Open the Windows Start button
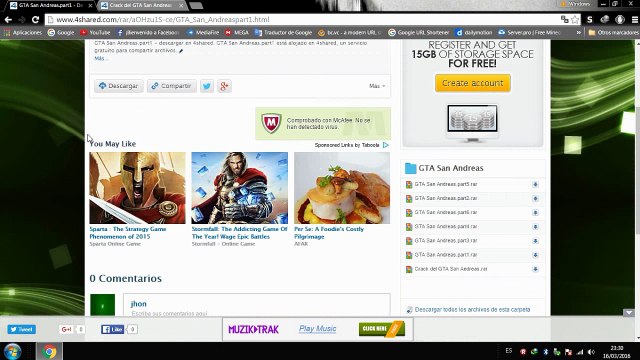The width and height of the screenshot is (640, 360). (12, 351)
